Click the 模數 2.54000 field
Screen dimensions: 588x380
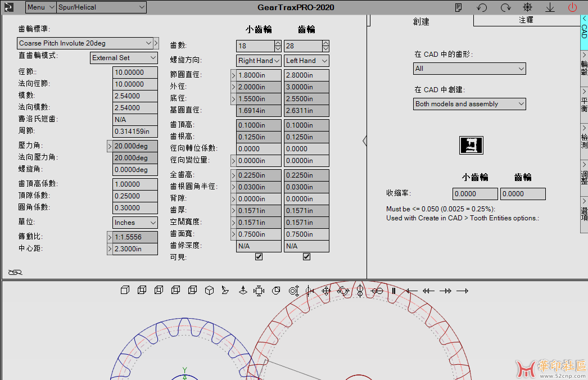tap(135, 96)
